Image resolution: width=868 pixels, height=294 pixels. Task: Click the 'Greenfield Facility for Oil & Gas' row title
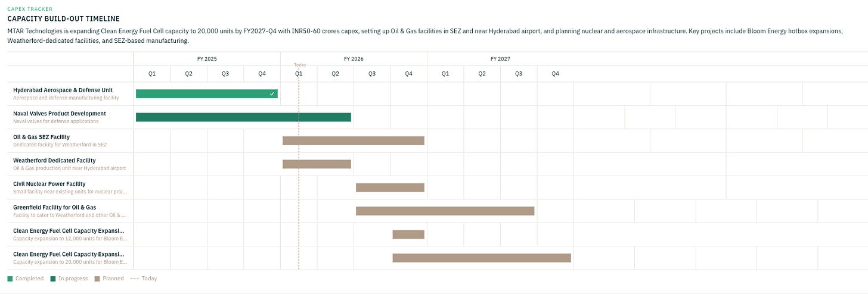point(54,208)
